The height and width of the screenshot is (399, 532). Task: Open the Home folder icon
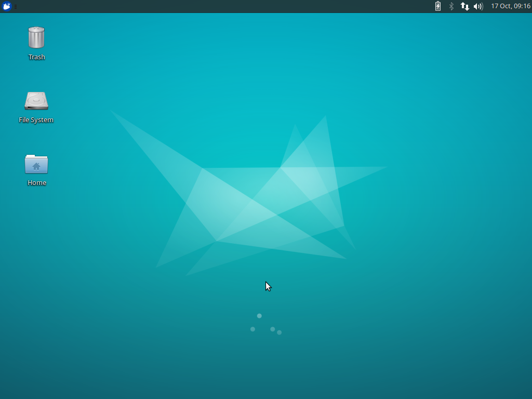(x=36, y=165)
